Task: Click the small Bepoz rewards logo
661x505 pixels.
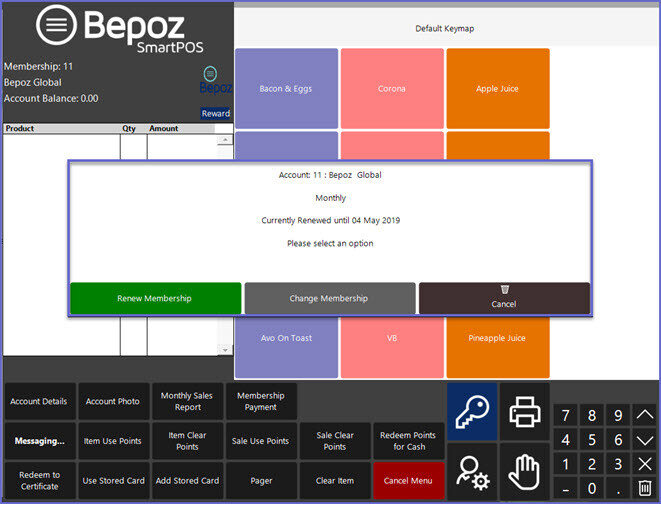Action: click(215, 80)
